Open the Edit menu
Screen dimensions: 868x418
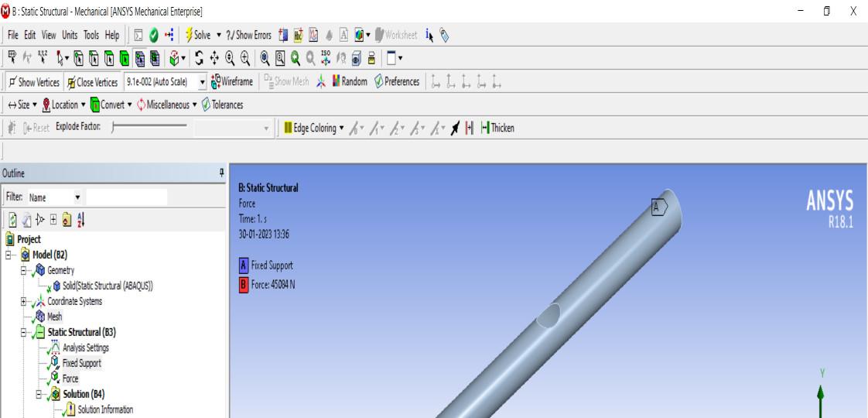pos(30,36)
